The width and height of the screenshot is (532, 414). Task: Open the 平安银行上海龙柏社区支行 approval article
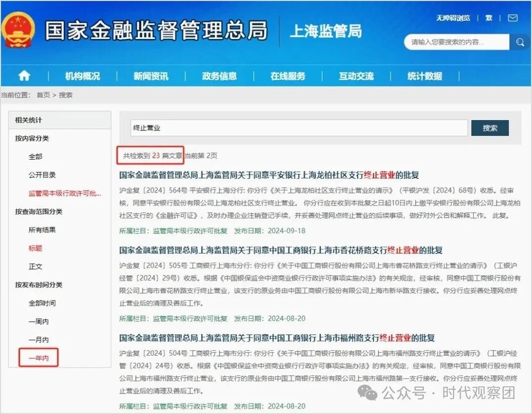coord(269,175)
